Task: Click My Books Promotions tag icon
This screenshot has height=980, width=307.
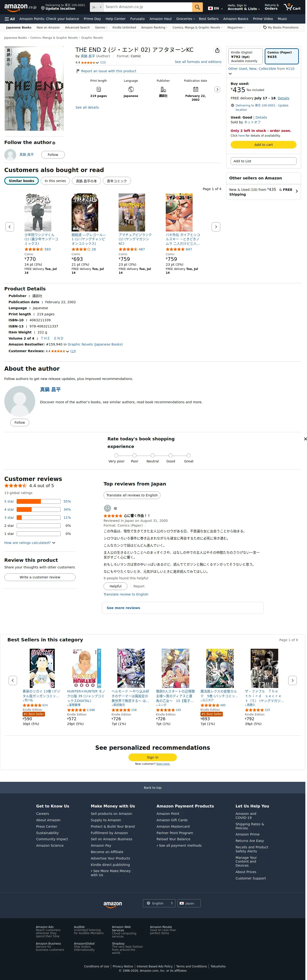Action: (x=265, y=27)
